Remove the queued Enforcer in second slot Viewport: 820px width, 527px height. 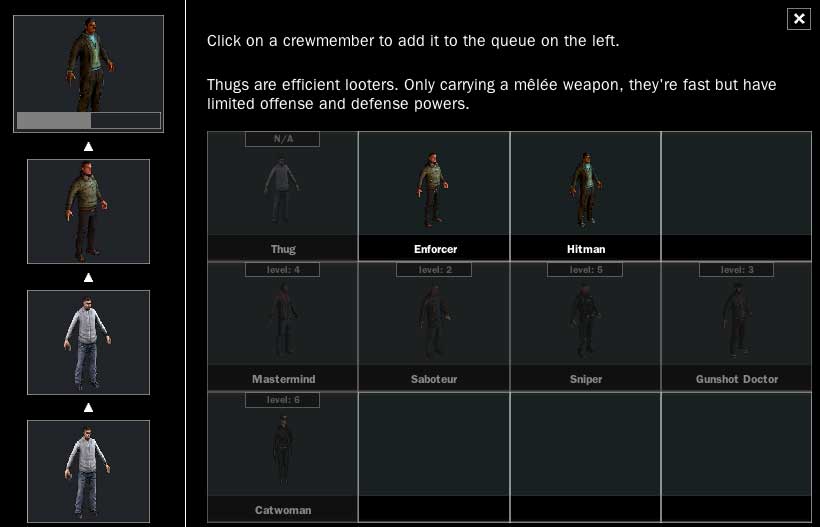click(88, 211)
